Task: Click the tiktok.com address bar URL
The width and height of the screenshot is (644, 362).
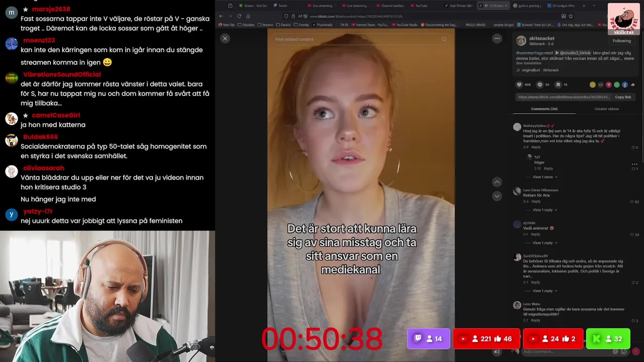Action: pyautogui.click(x=356, y=16)
